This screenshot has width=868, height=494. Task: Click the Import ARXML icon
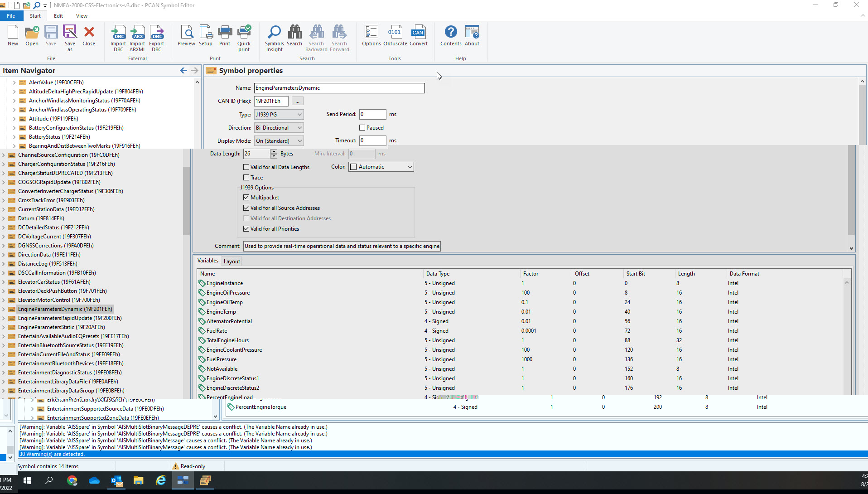pos(137,38)
